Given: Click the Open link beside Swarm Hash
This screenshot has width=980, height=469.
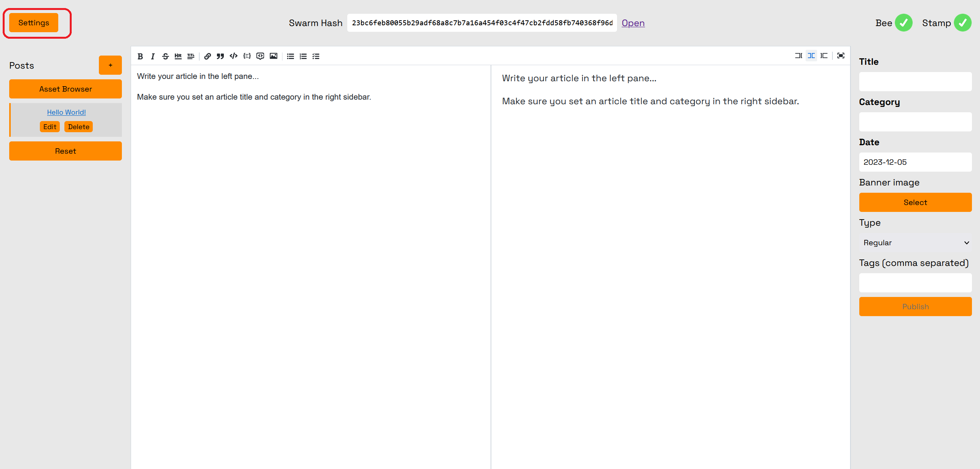Looking at the screenshot, I should (633, 23).
